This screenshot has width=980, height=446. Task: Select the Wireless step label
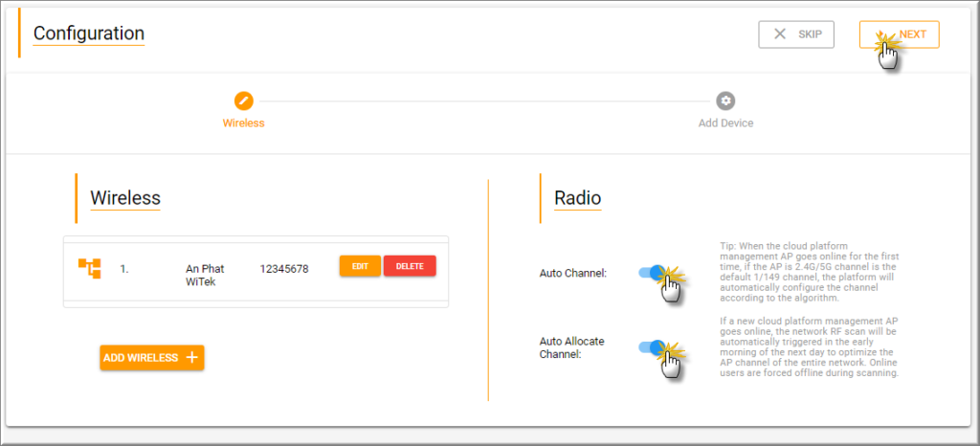point(243,123)
